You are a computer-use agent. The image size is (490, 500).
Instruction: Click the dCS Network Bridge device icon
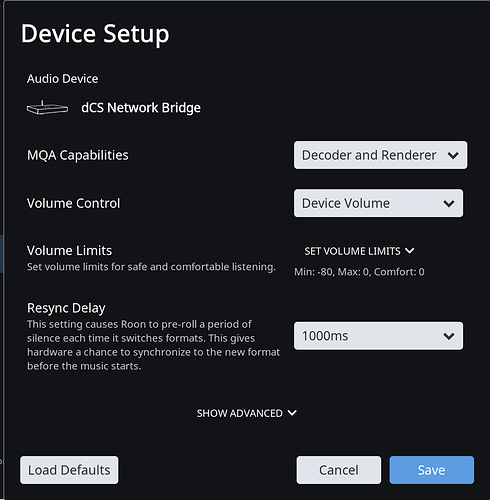47,108
